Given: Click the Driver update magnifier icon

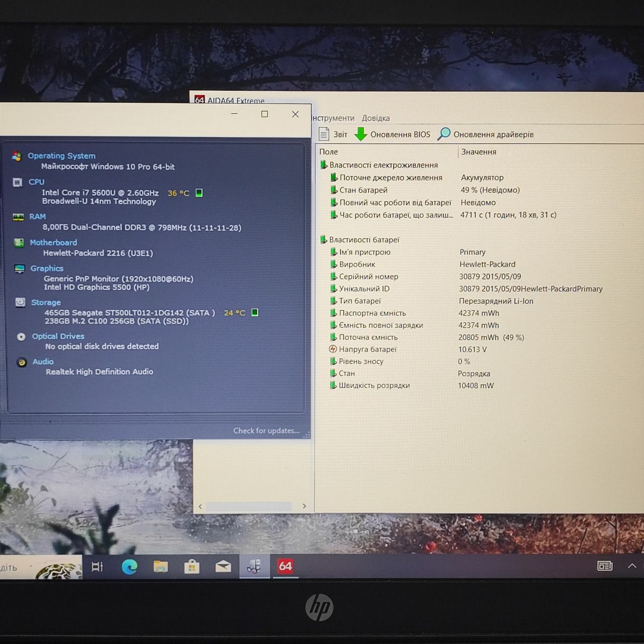Looking at the screenshot, I should coord(444,134).
